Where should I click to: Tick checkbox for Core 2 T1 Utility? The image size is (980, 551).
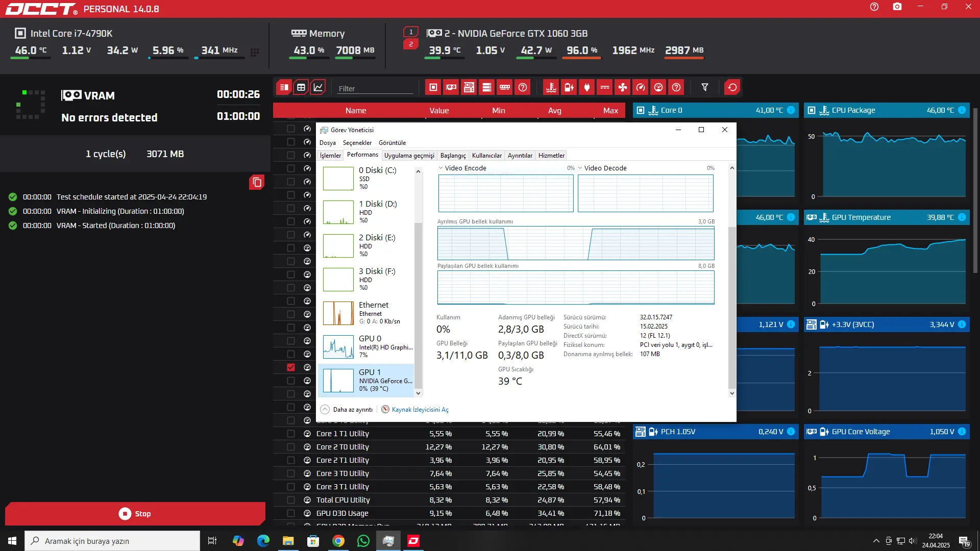[291, 460]
